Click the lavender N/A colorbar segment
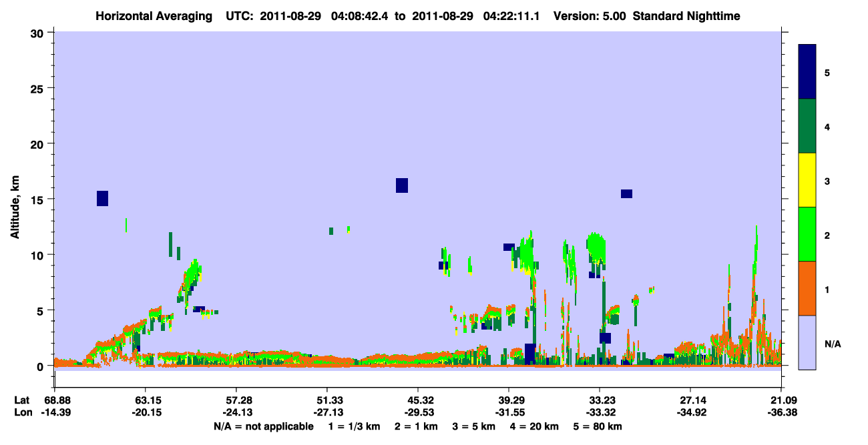Screen dimensions: 868x445 click(807, 342)
